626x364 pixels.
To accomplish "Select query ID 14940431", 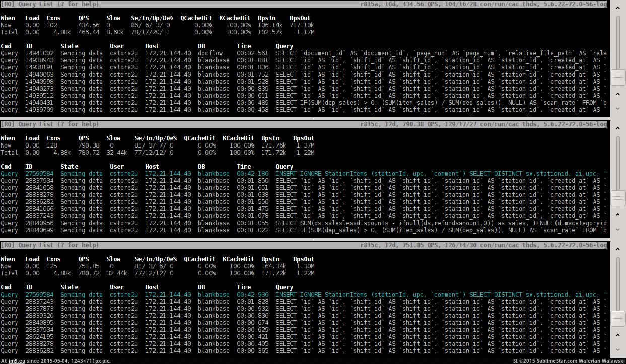I will [39, 103].
